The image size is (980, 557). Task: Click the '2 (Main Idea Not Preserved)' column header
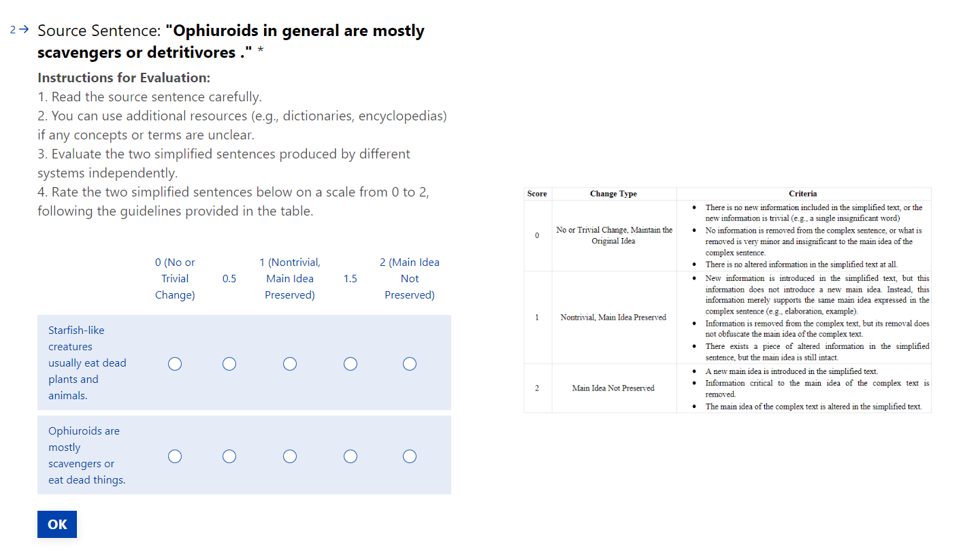point(410,279)
